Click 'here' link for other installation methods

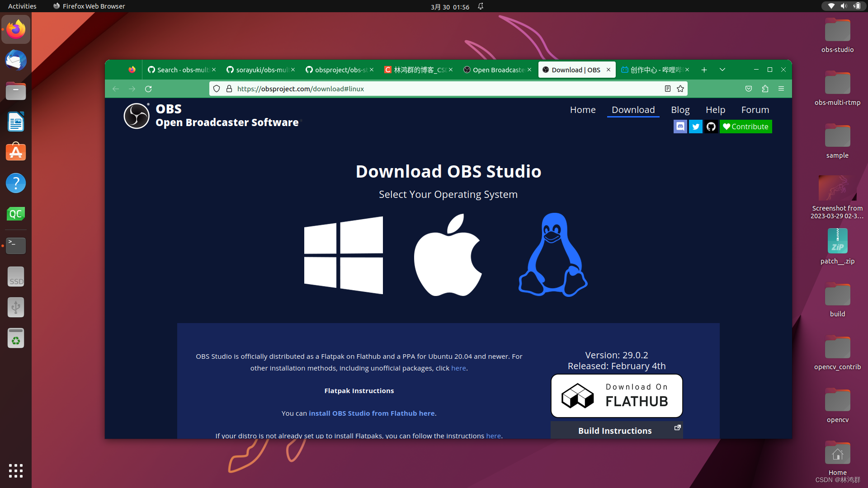(458, 368)
